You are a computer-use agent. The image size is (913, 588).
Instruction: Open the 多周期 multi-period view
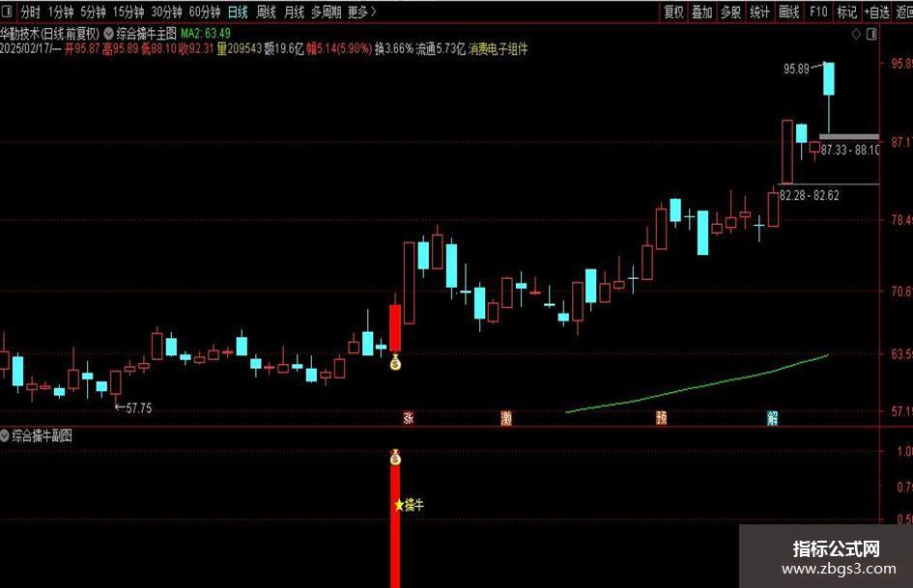(x=326, y=12)
